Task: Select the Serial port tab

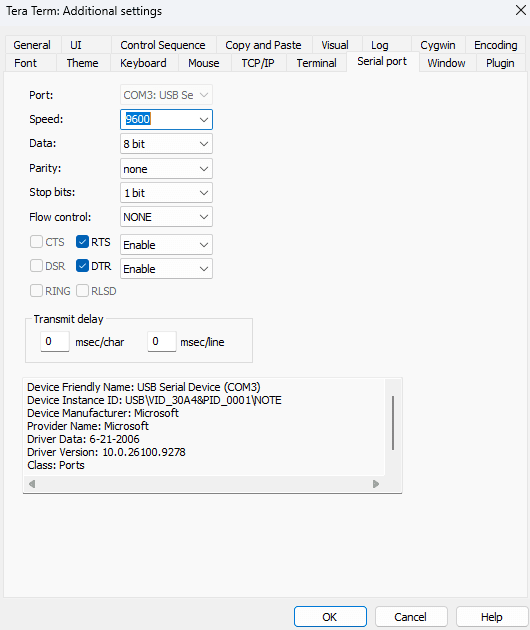Action: (382, 61)
